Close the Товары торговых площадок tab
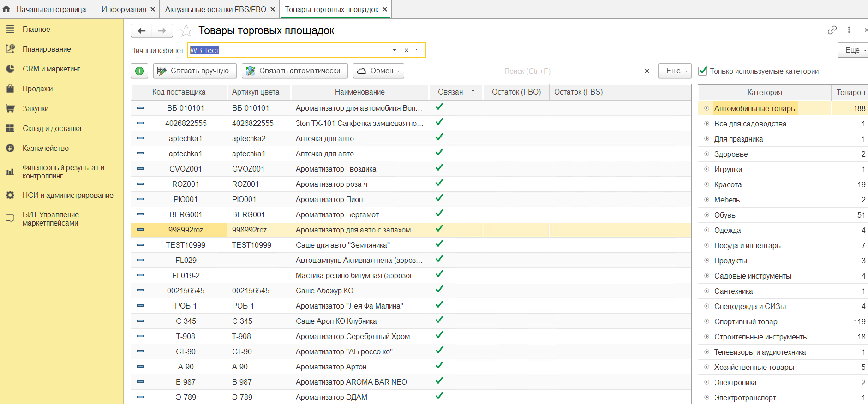 point(385,9)
